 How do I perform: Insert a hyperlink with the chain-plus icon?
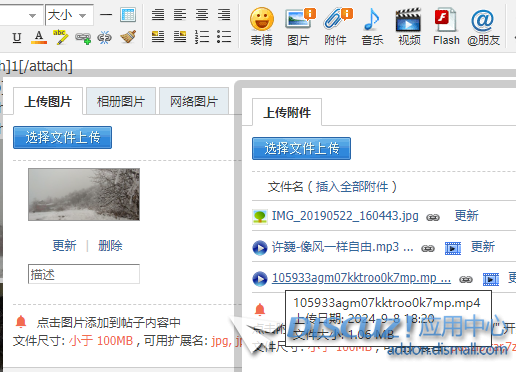[x=83, y=38]
